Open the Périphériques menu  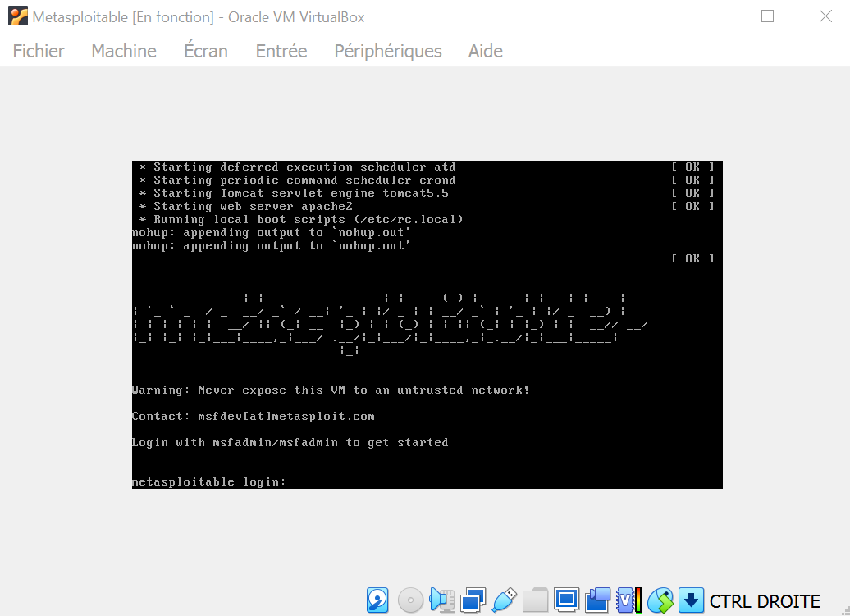coord(388,51)
